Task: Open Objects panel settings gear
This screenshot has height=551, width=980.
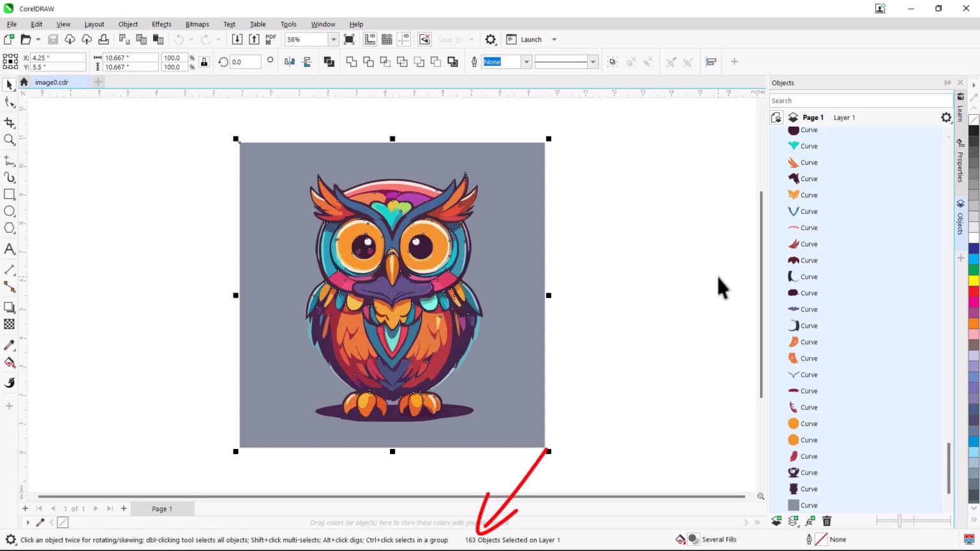Action: click(x=946, y=117)
